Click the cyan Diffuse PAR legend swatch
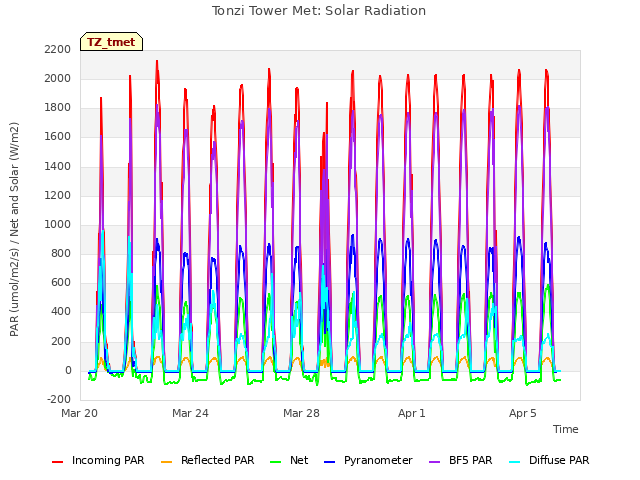The image size is (640, 480). (515, 462)
